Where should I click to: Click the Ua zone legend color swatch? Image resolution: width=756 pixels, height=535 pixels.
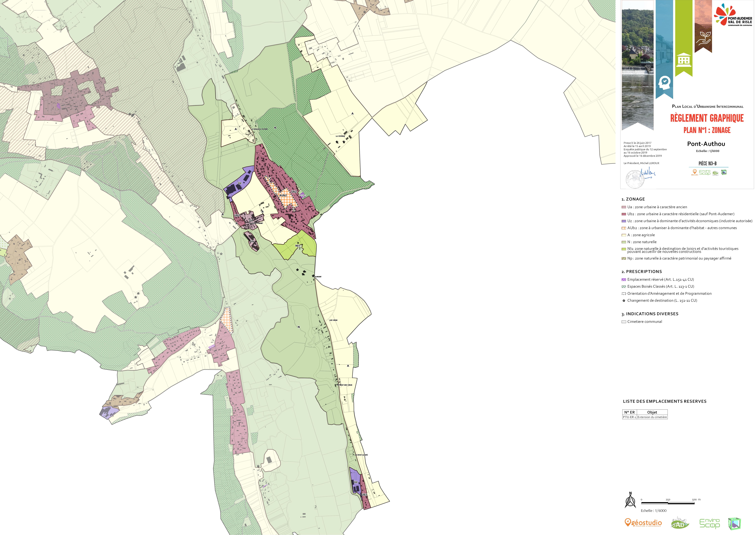click(624, 207)
